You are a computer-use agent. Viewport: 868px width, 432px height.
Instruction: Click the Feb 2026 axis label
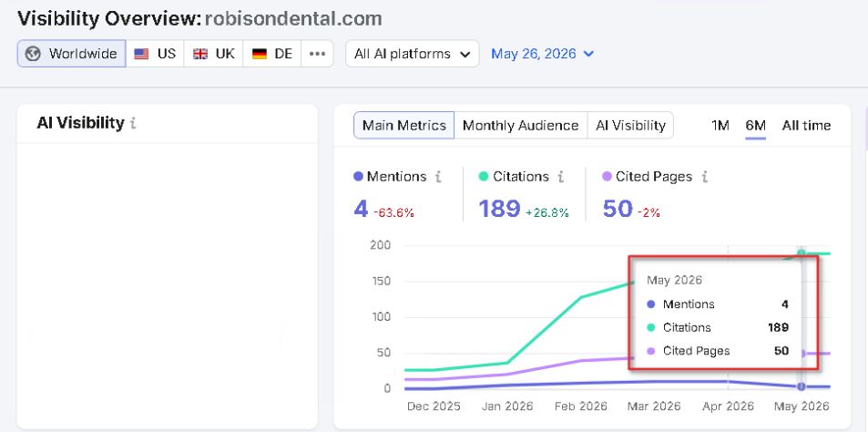tap(581, 406)
